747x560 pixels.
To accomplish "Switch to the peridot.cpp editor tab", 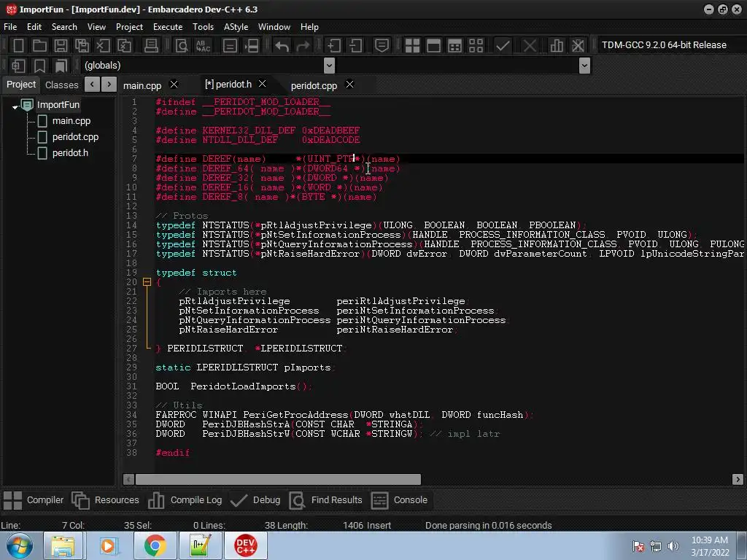I will click(x=314, y=85).
